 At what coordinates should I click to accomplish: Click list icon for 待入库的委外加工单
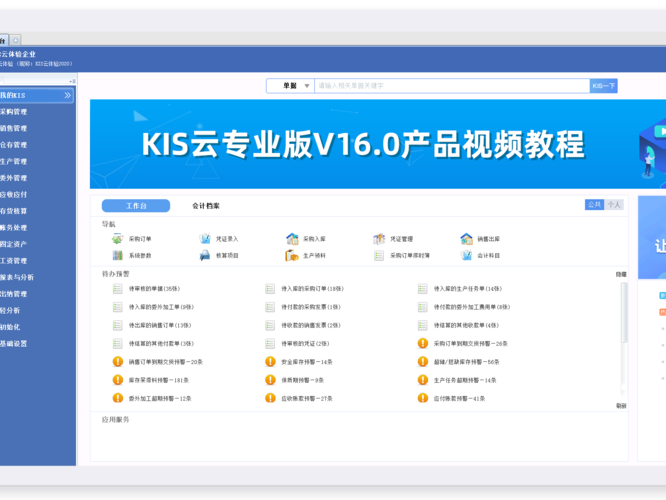(118, 307)
